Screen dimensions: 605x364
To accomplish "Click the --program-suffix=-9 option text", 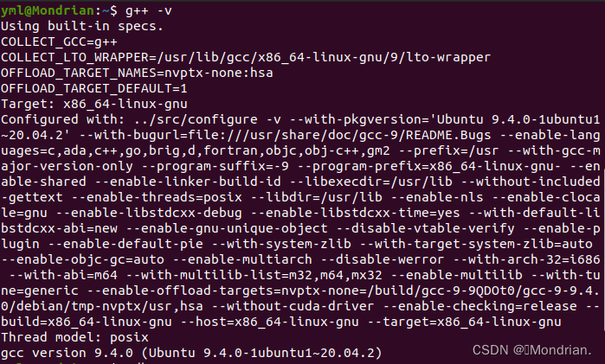I will coord(215,166).
